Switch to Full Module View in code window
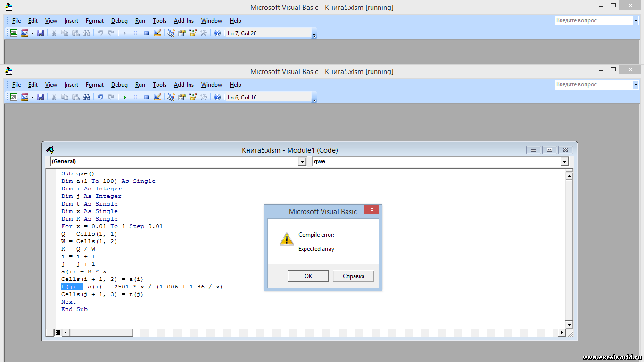644x362 pixels. [x=58, y=332]
